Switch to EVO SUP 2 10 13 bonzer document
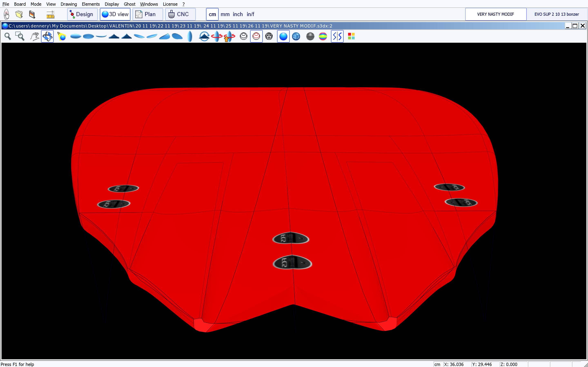The height and width of the screenshot is (367, 588). (x=556, y=14)
